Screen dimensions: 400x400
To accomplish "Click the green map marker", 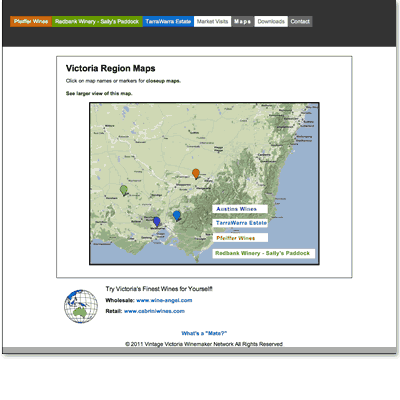I will tap(124, 190).
